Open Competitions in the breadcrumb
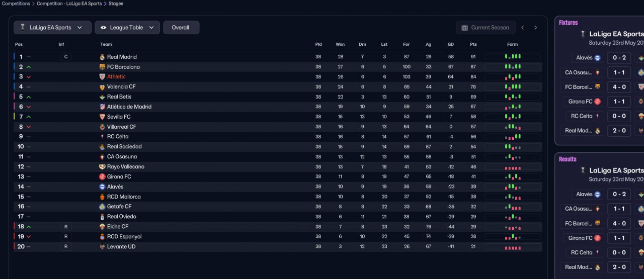This screenshot has width=644, height=279. 16,4
